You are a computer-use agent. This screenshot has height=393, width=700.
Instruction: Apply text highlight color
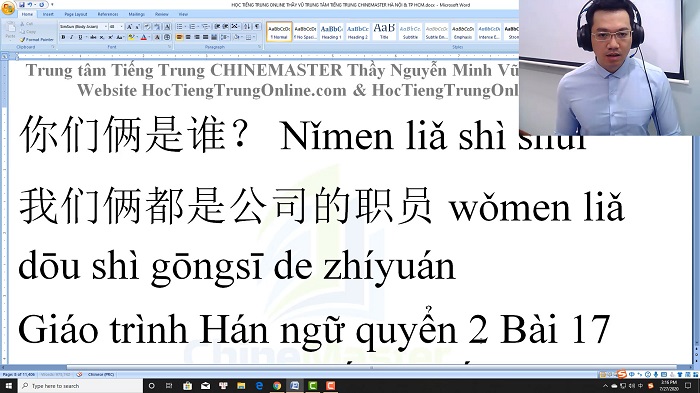tap(131, 38)
